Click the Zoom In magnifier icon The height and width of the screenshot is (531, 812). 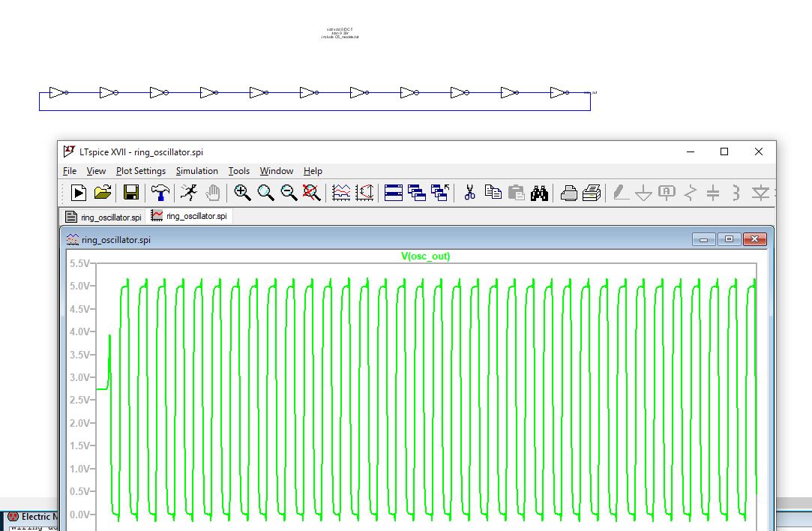tap(242, 193)
